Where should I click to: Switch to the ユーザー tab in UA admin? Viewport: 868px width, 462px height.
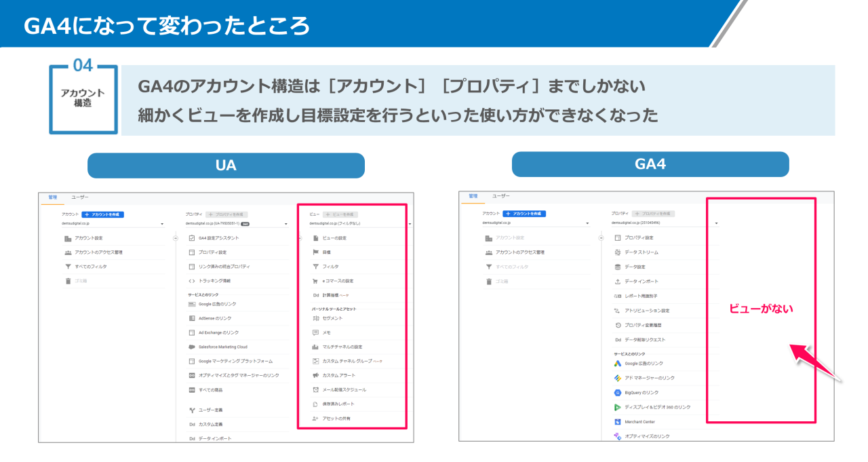pyautogui.click(x=79, y=197)
